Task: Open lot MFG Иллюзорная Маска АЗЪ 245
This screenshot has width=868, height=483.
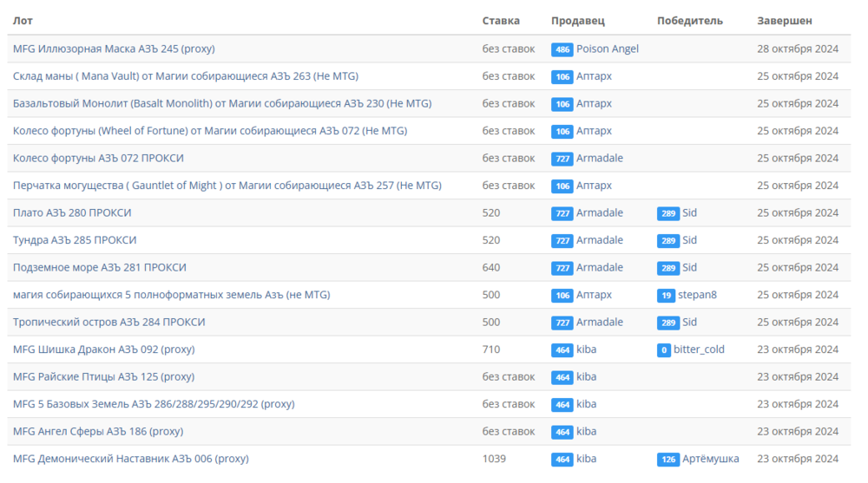Action: 114,49
